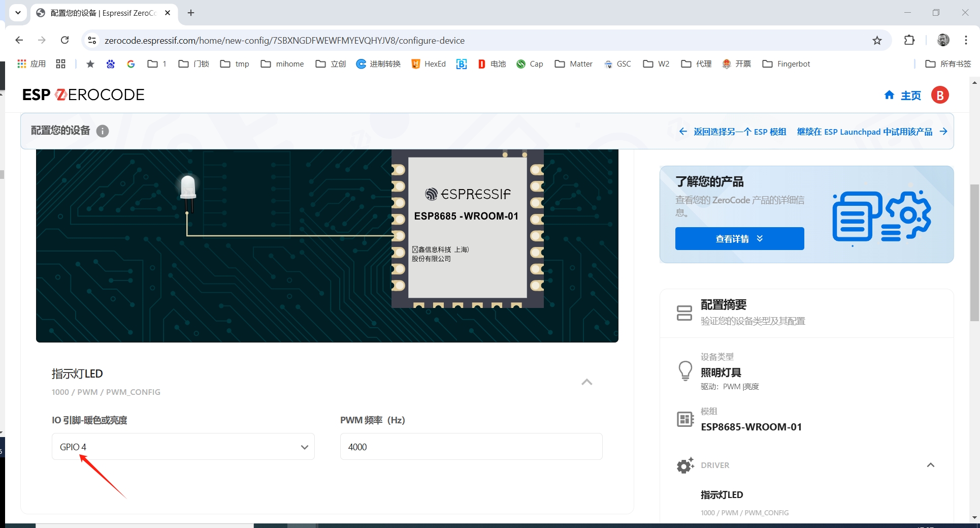The image size is (980, 528).
Task: Click the 模组 module chip icon
Action: click(685, 419)
